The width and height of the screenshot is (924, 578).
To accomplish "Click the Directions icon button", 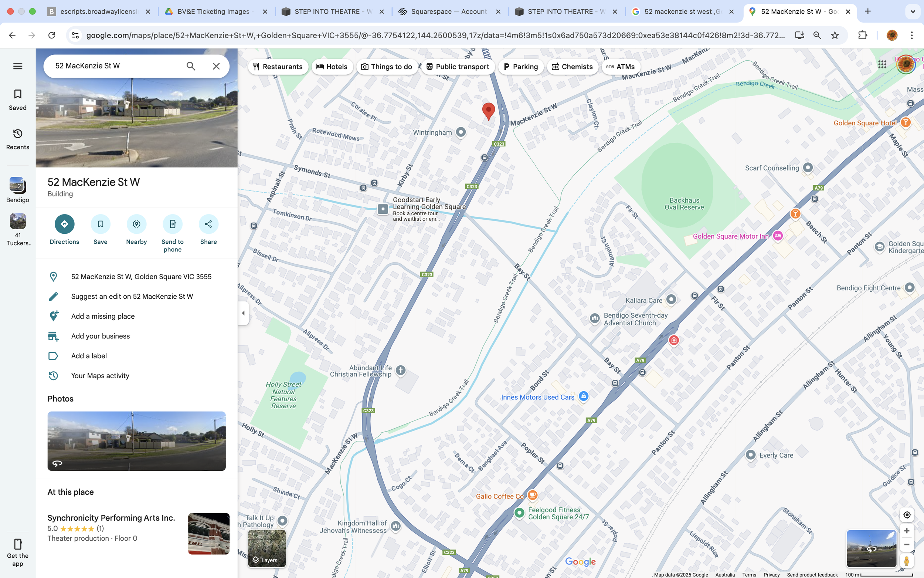I will pyautogui.click(x=64, y=224).
